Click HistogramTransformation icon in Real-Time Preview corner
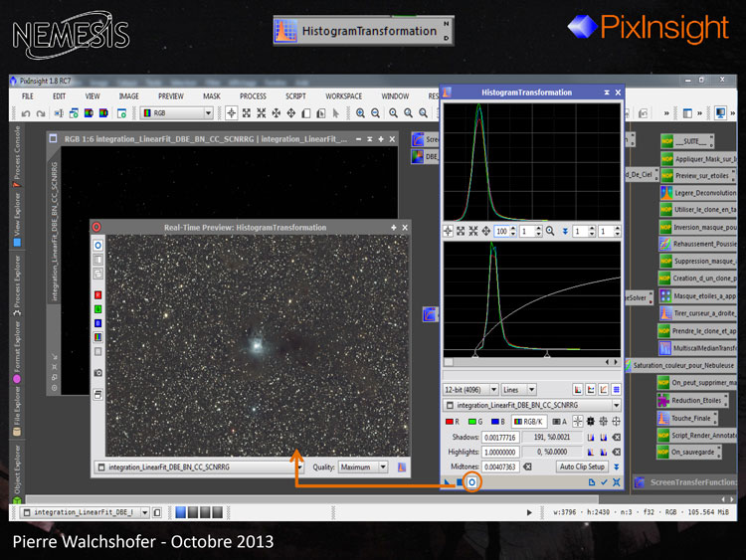 click(402, 467)
